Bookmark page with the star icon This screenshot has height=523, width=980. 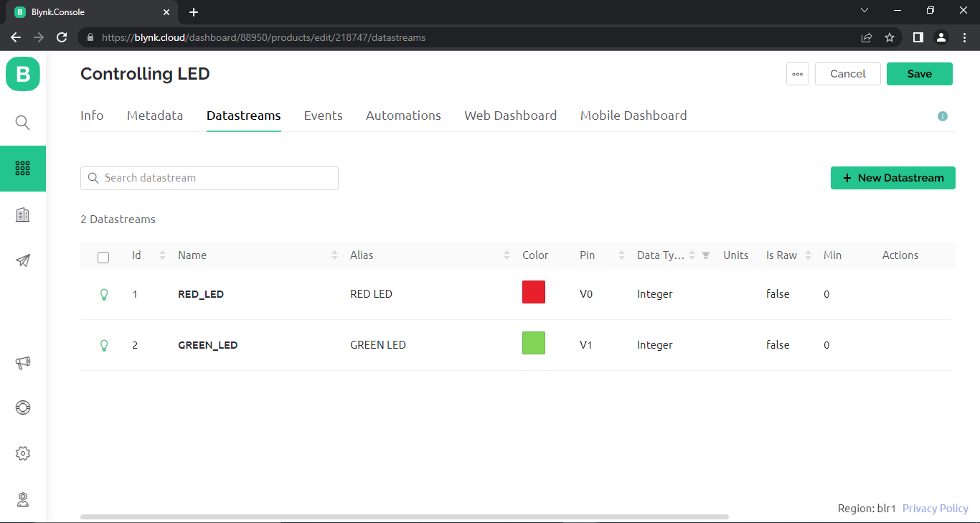pos(890,37)
